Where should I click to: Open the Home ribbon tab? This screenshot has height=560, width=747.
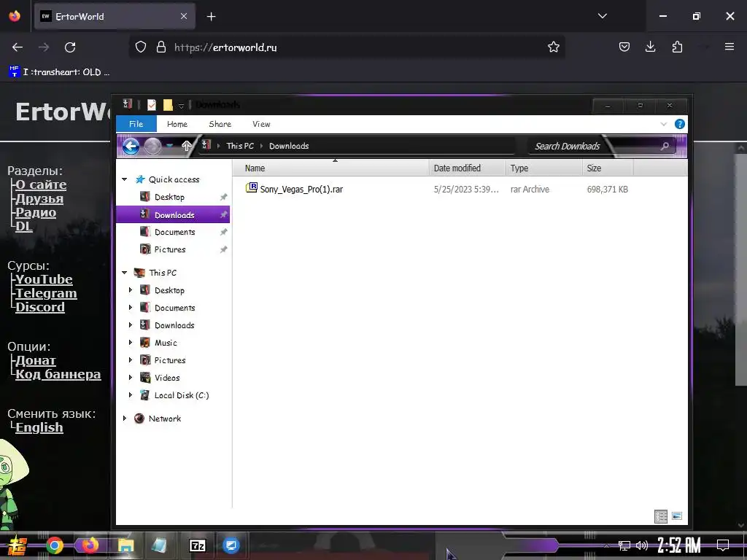[177, 124]
